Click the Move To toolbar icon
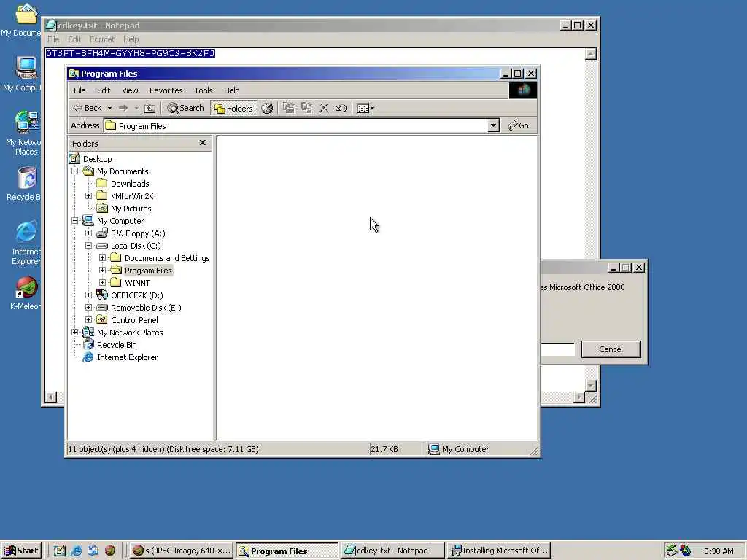The image size is (747, 560). [288, 108]
